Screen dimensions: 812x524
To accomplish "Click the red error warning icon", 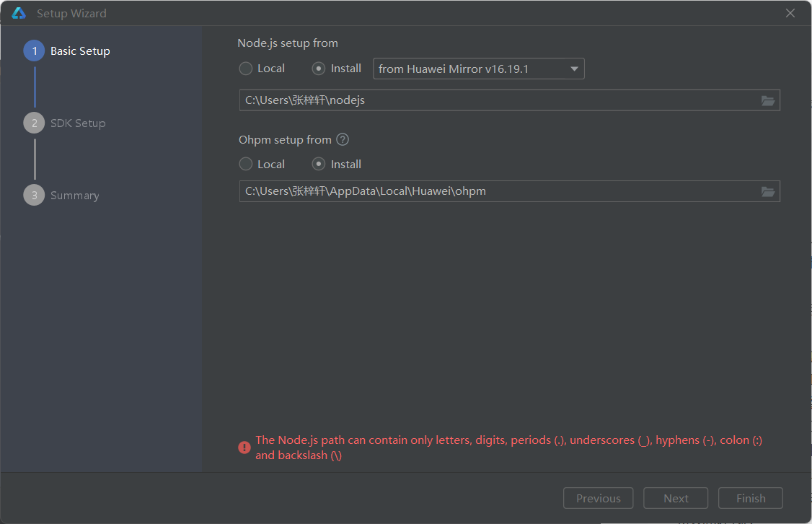I will [x=244, y=447].
